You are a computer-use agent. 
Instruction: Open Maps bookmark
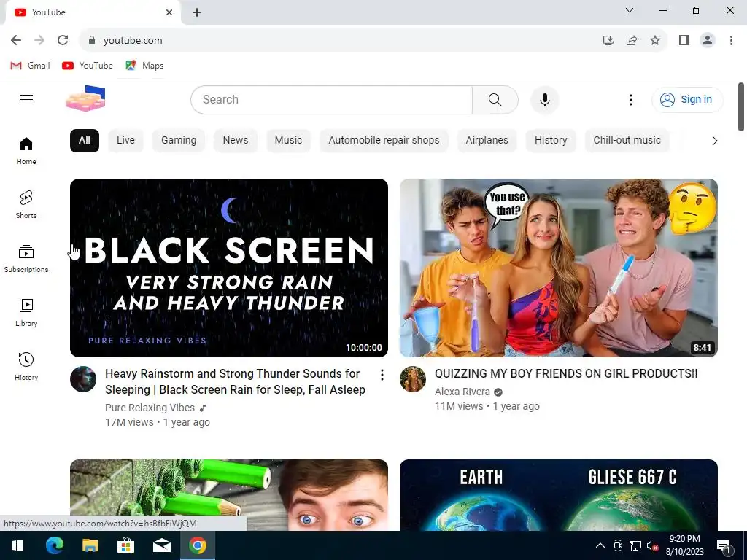(x=144, y=66)
